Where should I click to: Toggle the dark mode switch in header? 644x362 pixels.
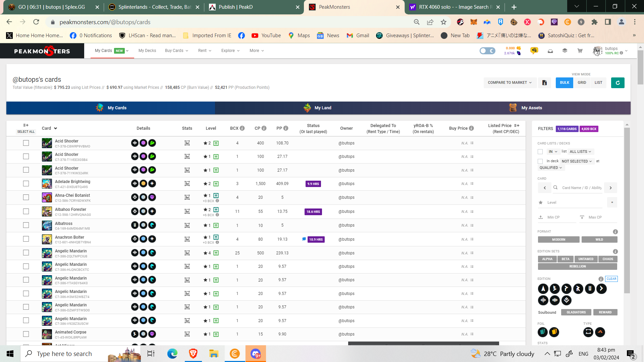(487, 51)
